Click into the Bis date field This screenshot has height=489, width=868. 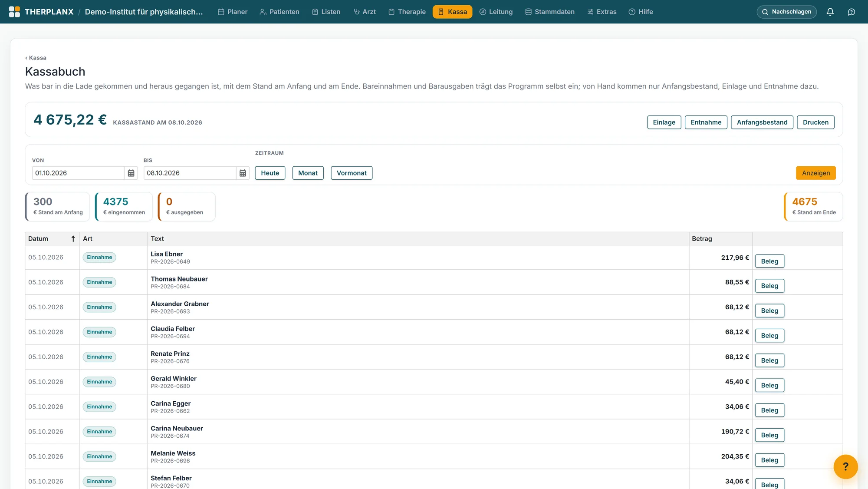point(190,173)
